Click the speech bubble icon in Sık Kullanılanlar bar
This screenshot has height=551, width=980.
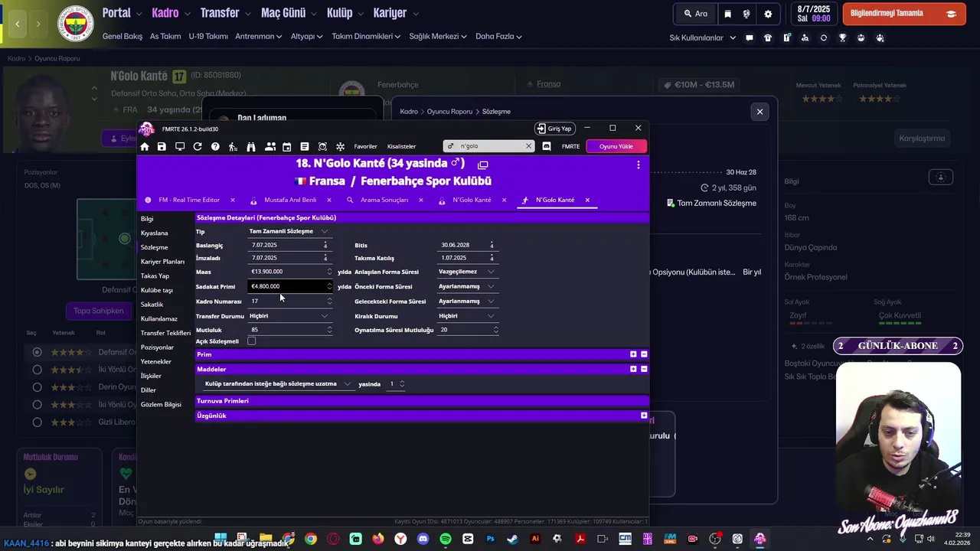tap(750, 37)
